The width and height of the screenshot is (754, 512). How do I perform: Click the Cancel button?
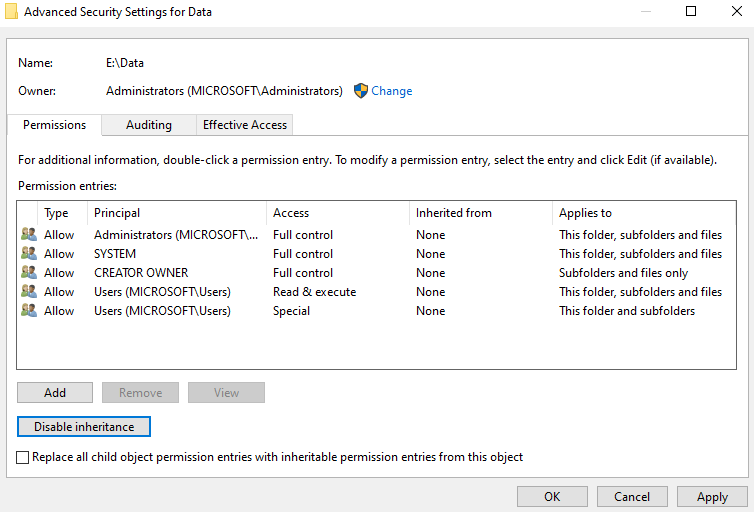coord(632,497)
